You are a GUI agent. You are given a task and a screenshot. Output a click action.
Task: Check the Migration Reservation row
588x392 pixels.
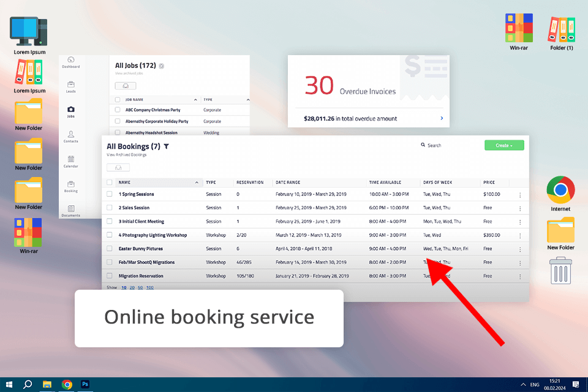click(110, 276)
